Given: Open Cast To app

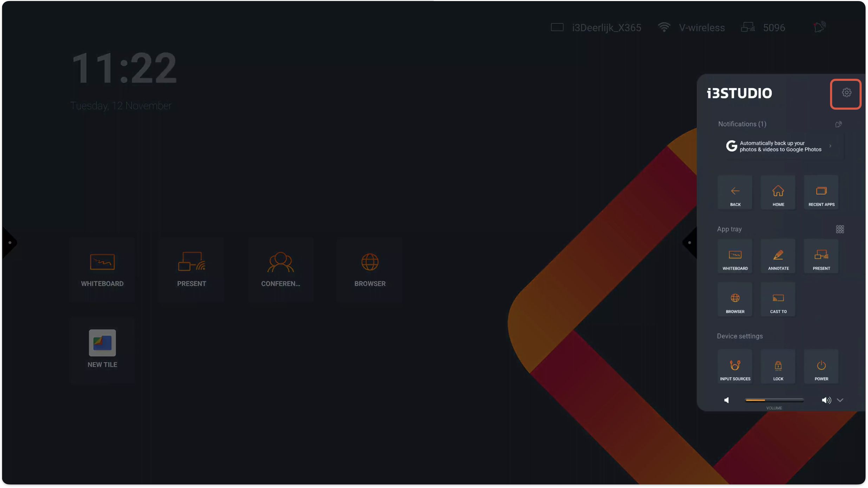Looking at the screenshot, I should coord(778,300).
